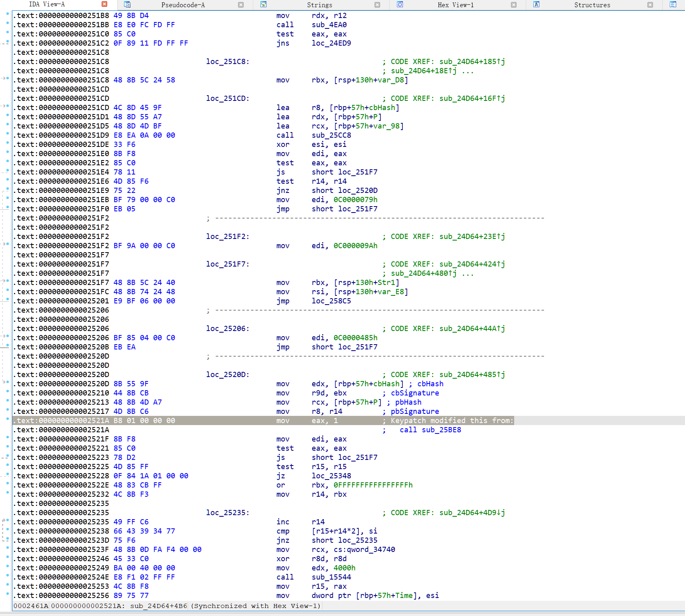Click the Structures tab icon
Viewport: 685px width, 616px height.
[537, 5]
